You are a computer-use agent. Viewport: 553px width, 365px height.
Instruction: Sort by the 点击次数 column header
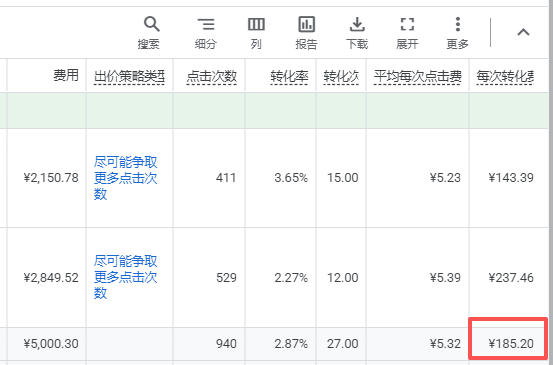[212, 76]
